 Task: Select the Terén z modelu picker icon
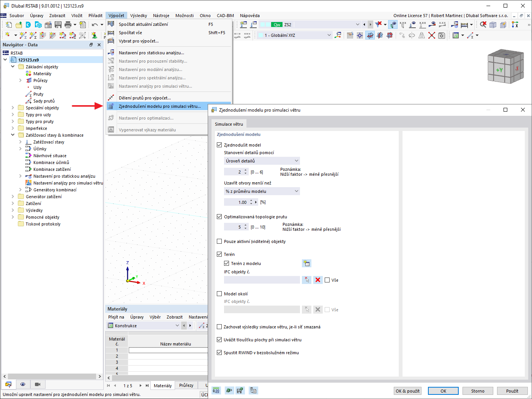point(306,263)
